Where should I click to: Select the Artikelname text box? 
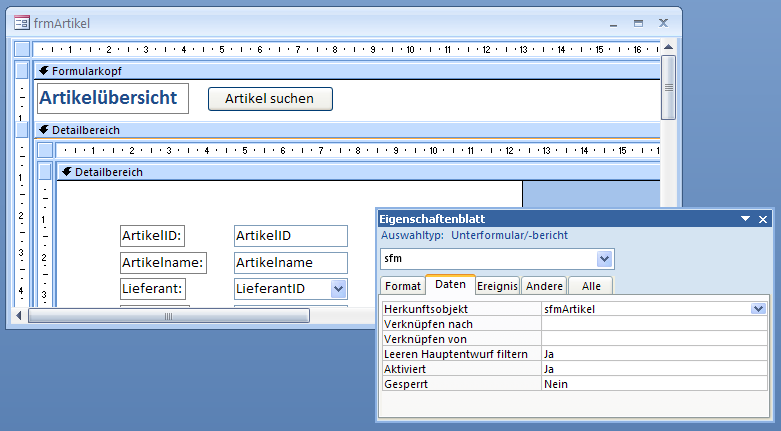290,263
